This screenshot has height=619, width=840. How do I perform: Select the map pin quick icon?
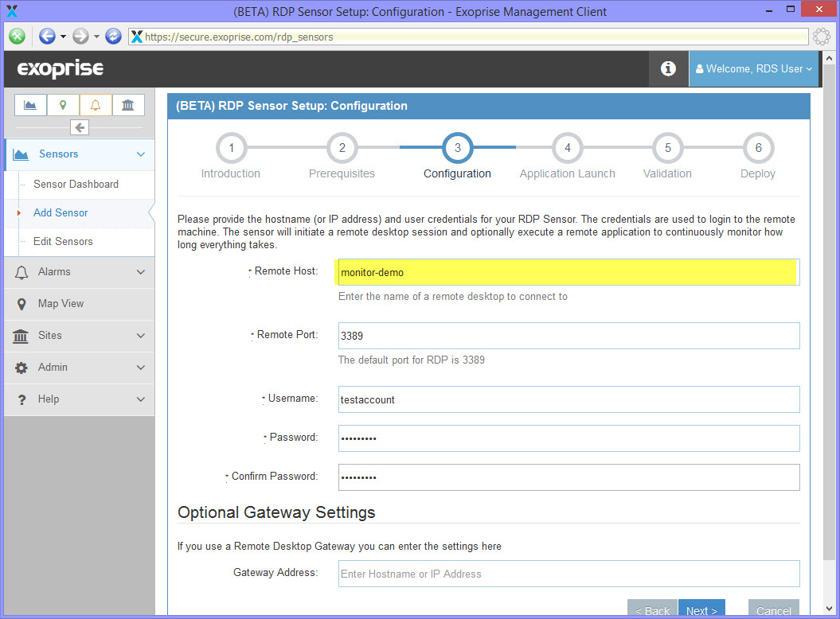(63, 105)
